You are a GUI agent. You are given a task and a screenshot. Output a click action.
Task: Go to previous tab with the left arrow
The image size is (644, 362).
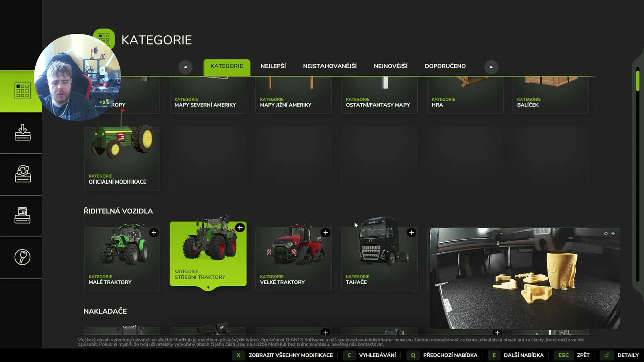pyautogui.click(x=185, y=67)
